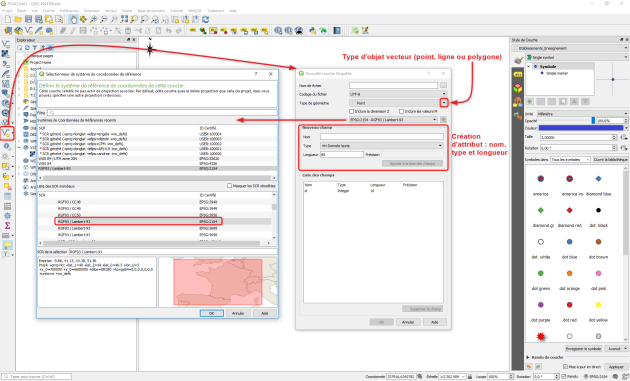Open the Extension menu
Image resolution: width=630 pixels, height=381 pixels.
point(92,11)
